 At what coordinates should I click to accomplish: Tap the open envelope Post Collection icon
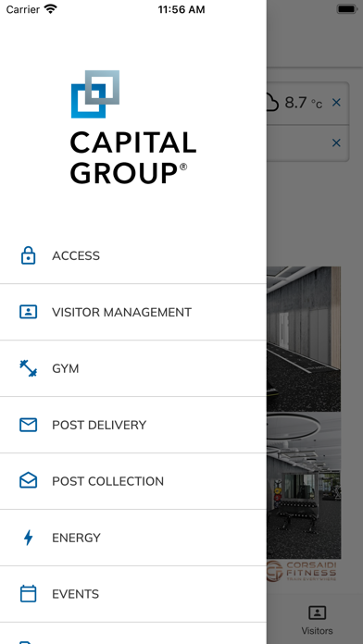tap(28, 480)
